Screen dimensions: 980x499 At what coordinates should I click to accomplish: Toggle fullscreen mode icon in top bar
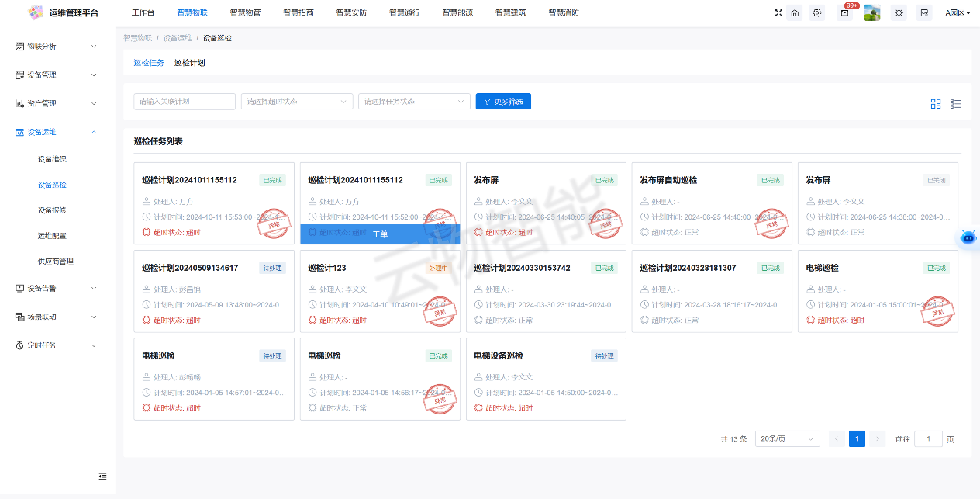[779, 12]
